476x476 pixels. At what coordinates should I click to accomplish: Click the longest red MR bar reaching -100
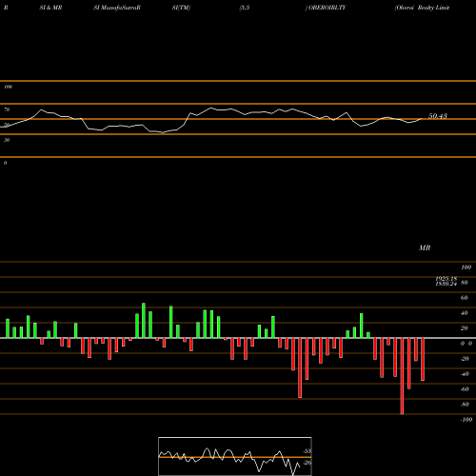pyautogui.click(x=402, y=376)
